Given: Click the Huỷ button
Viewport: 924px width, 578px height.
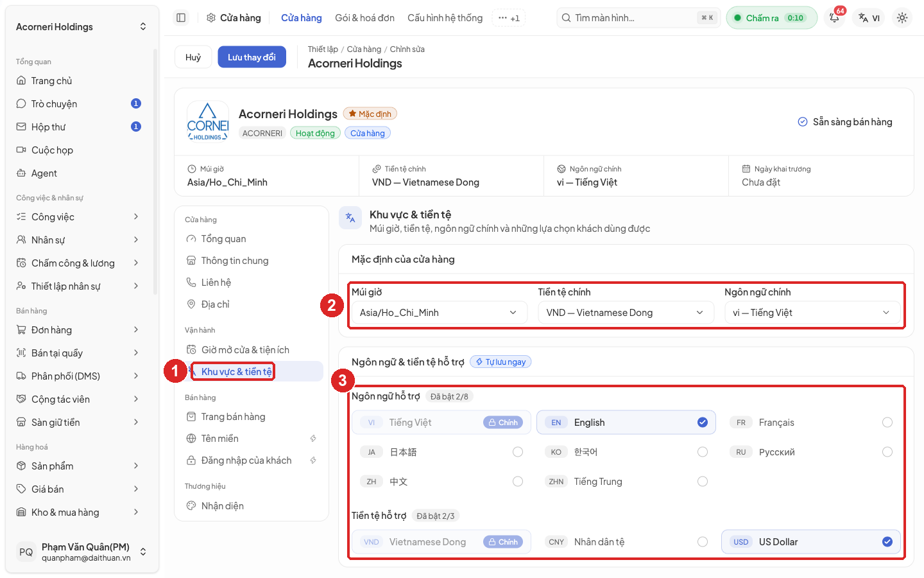Looking at the screenshot, I should tap(193, 57).
